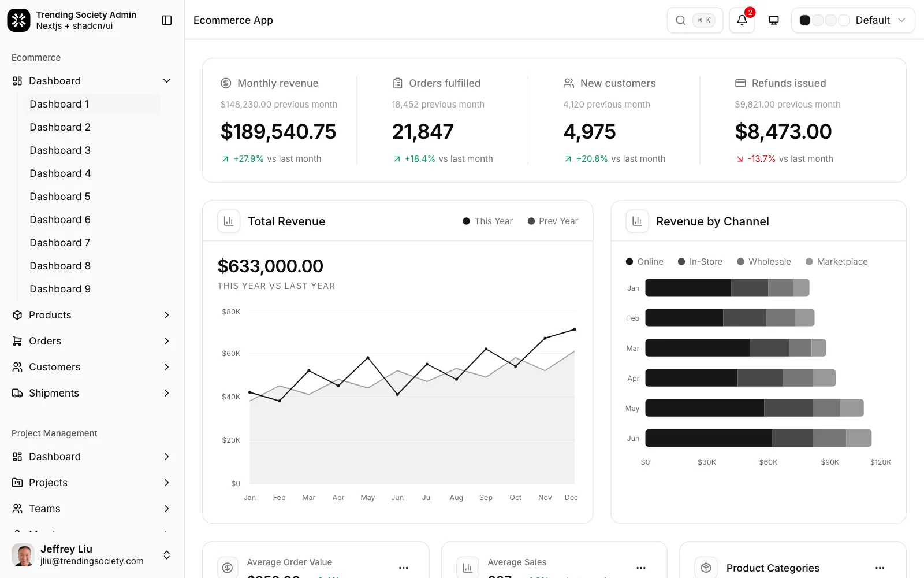
Task: Select Dashboard 1 in sidebar
Action: pyautogui.click(x=91, y=104)
